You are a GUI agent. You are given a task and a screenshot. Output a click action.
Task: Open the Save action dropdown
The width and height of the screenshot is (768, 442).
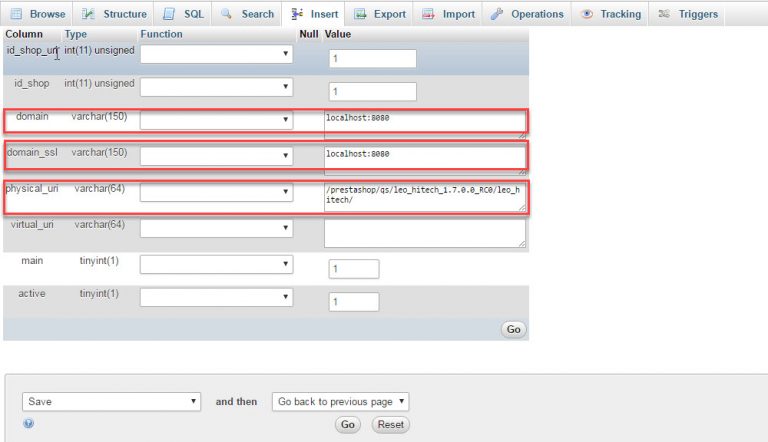click(x=111, y=401)
